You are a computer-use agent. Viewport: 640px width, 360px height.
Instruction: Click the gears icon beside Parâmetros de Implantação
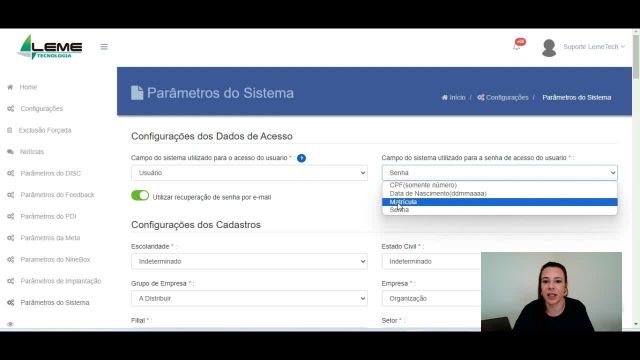click(x=11, y=281)
